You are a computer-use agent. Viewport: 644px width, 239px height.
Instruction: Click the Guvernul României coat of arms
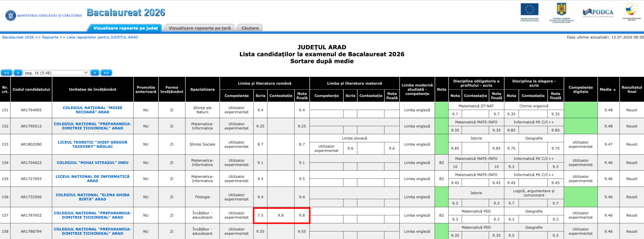(562, 13)
